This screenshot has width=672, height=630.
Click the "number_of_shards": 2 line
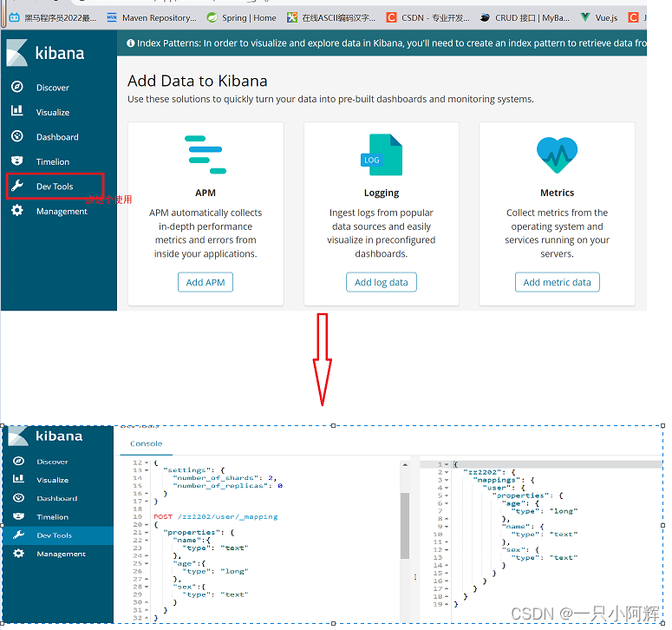(225, 478)
